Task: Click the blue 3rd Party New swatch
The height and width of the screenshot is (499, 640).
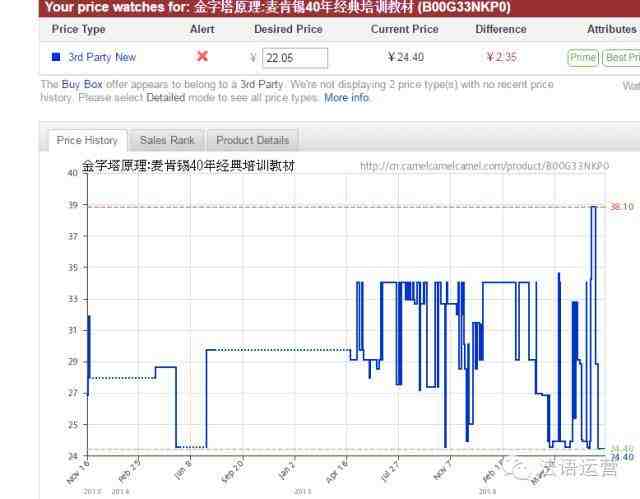Action: 56,57
